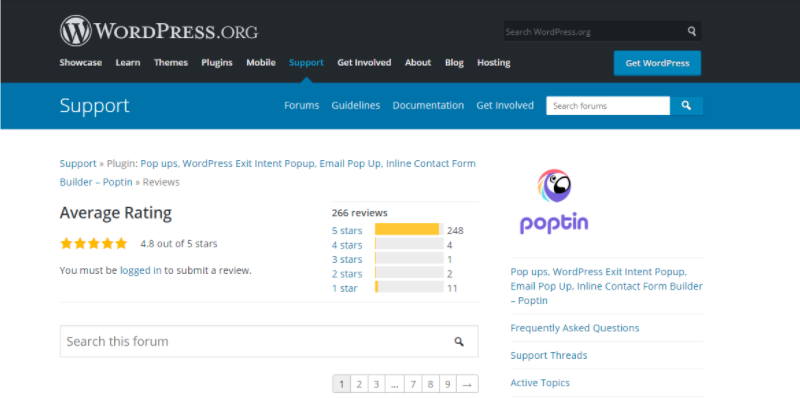The height and width of the screenshot is (398, 800).
Task: Focus the Search this forum field
Action: click(x=269, y=341)
